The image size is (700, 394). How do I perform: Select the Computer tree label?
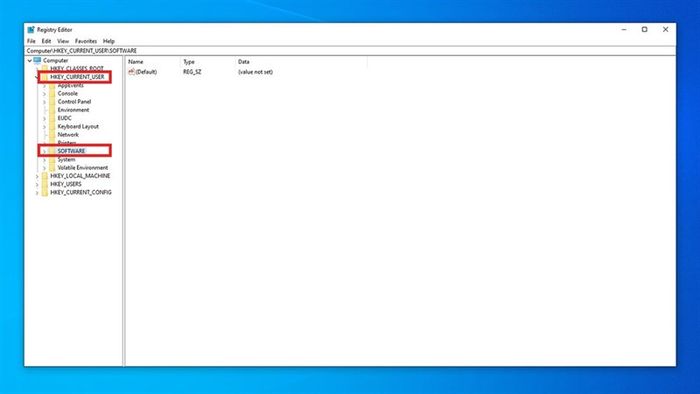click(x=55, y=60)
